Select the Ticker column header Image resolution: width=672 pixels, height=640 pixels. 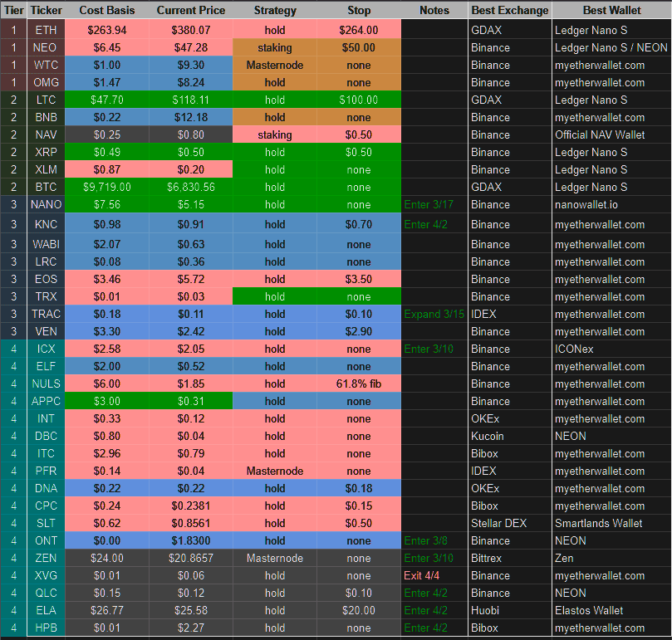pos(47,10)
